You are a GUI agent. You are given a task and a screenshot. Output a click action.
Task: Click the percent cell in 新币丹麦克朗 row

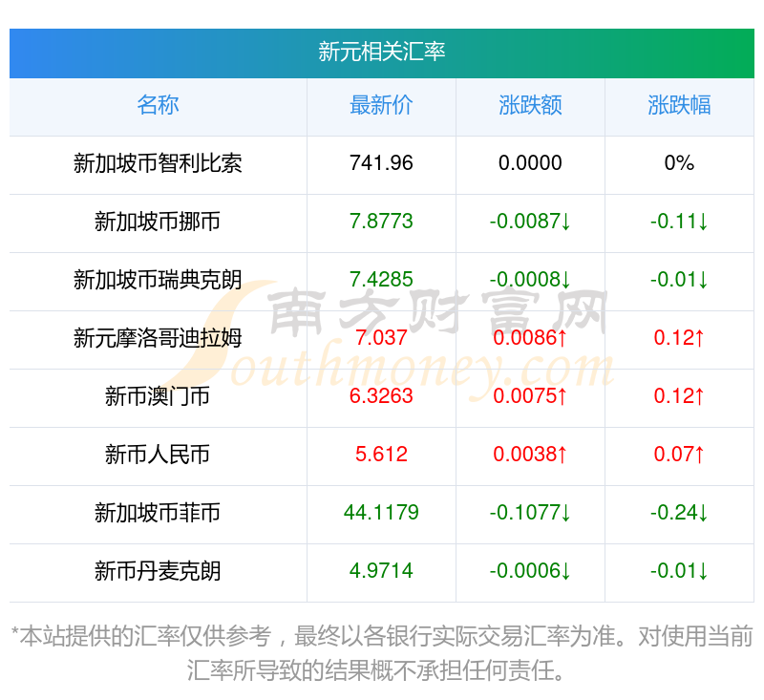click(679, 571)
